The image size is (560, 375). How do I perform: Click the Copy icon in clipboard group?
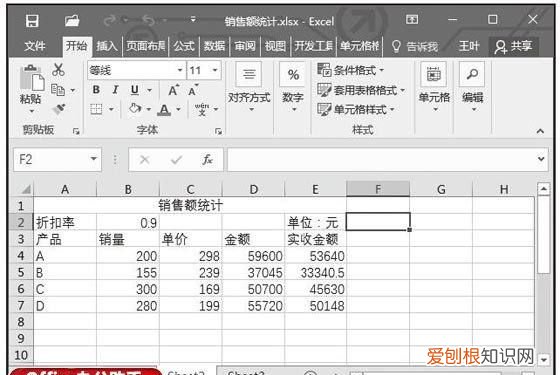coord(58,90)
